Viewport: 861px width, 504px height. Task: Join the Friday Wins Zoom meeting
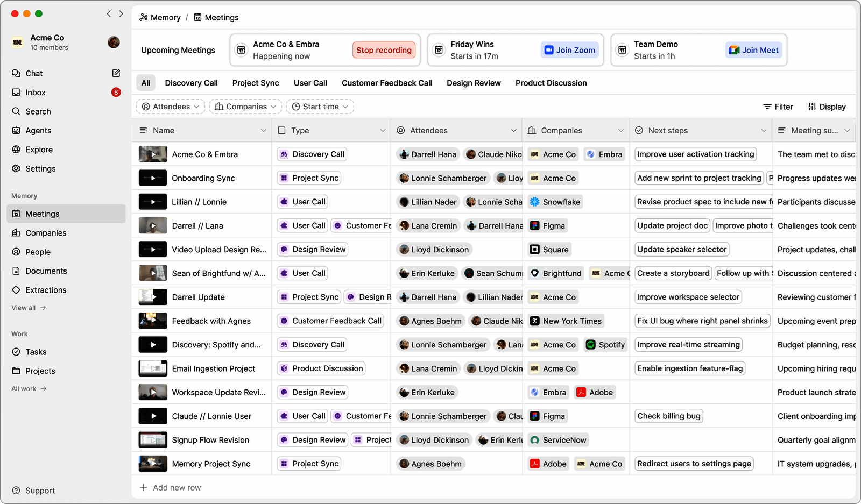[569, 50]
